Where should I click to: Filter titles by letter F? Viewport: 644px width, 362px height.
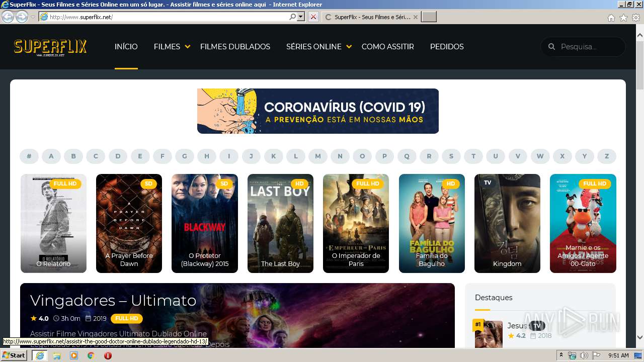click(x=163, y=156)
